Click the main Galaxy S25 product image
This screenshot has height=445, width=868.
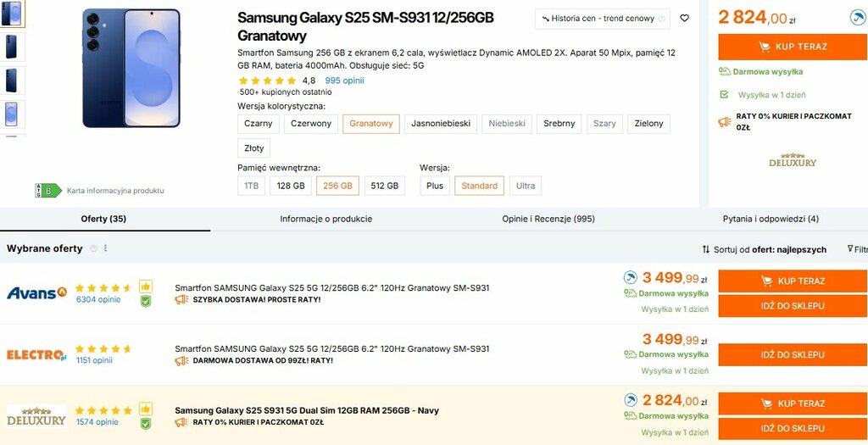click(131, 68)
